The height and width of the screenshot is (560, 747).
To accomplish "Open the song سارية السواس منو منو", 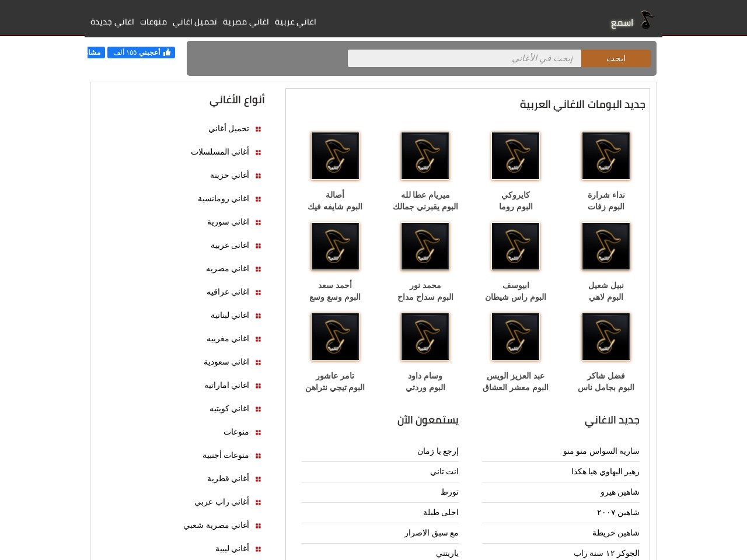I will pyautogui.click(x=601, y=451).
